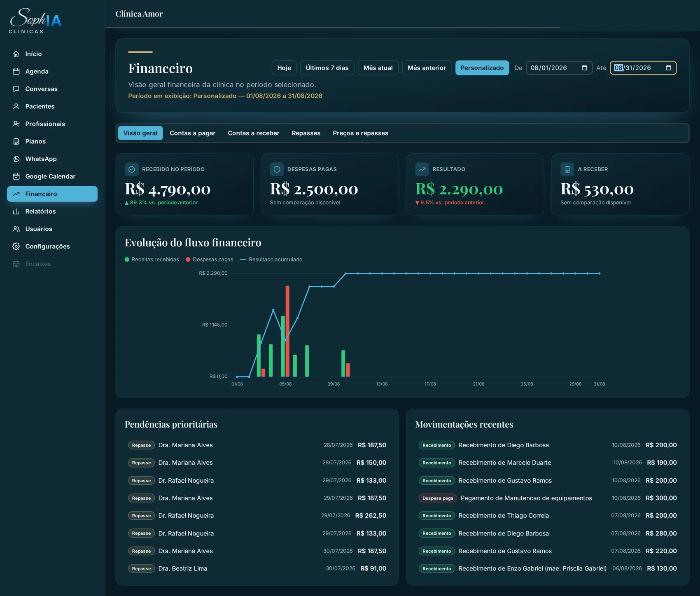Click the Conversas chat bubble icon

point(16,89)
